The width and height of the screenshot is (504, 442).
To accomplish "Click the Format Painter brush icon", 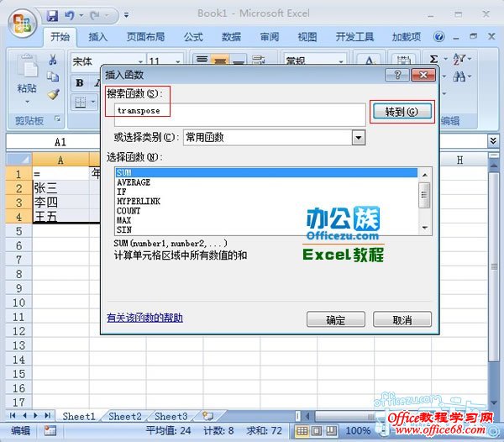I will (53, 94).
